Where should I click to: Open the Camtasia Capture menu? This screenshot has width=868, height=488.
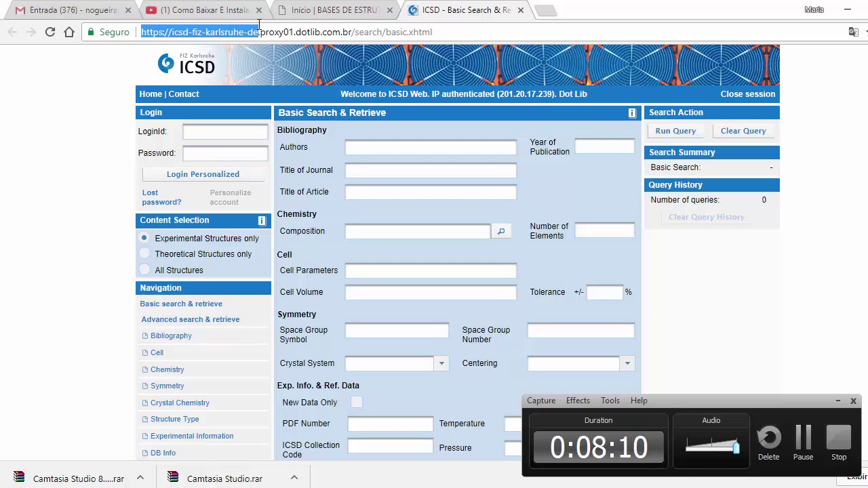click(x=541, y=401)
